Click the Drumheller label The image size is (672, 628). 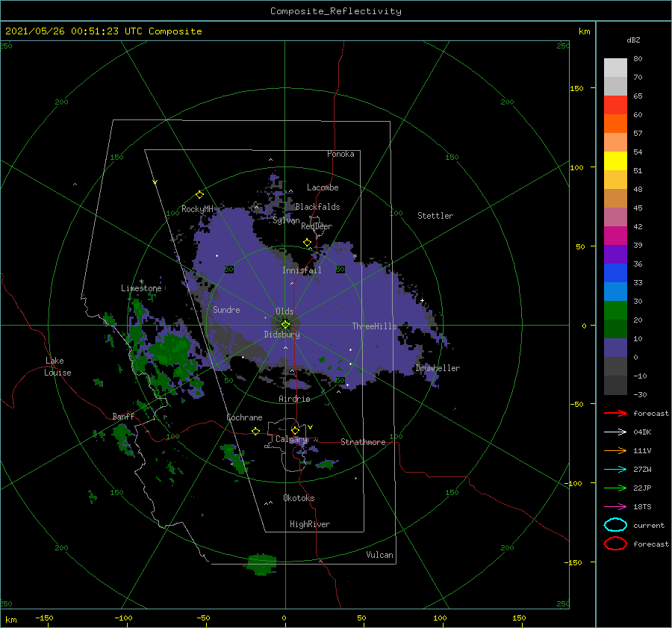(438, 368)
